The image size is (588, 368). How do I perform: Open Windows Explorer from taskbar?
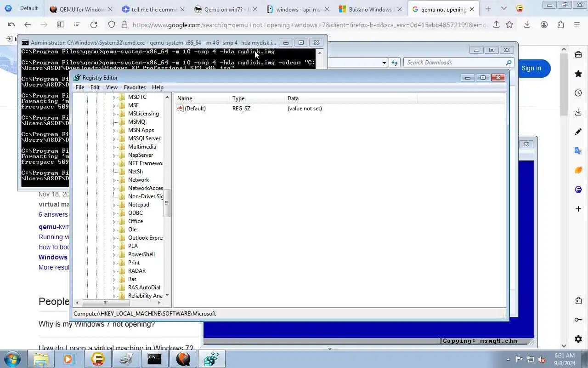tap(40, 359)
